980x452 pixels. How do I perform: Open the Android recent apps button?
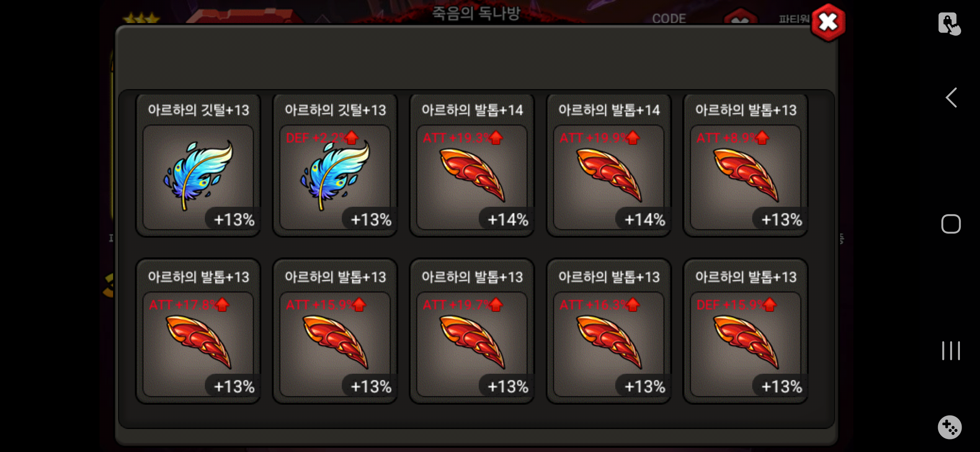point(951,351)
